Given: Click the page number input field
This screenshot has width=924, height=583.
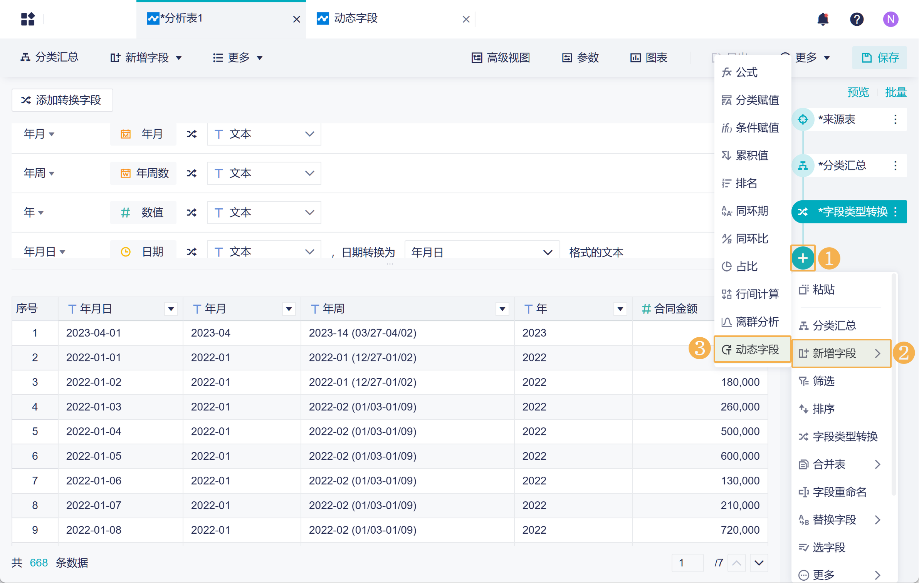Looking at the screenshot, I should tap(687, 563).
